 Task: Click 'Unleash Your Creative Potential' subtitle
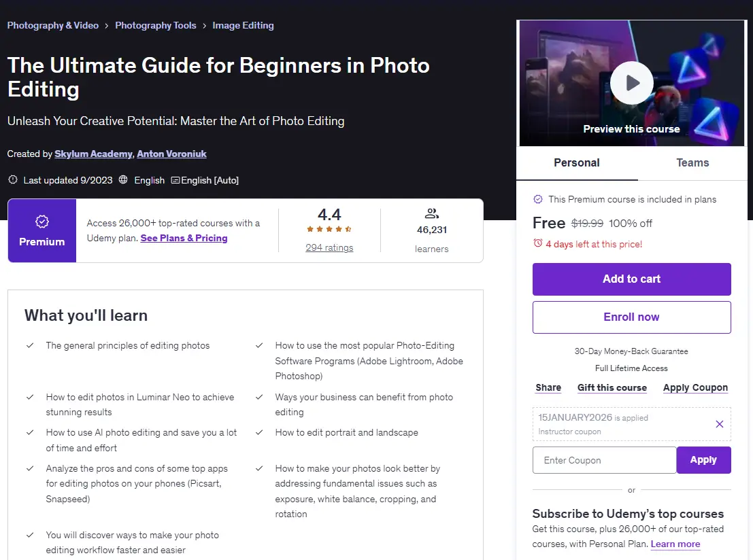[x=175, y=121]
